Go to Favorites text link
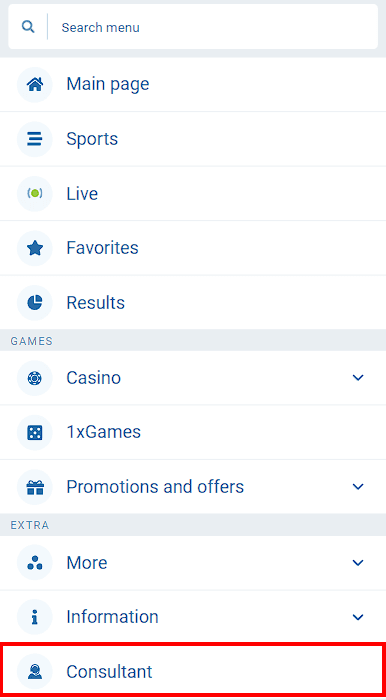This screenshot has height=700, width=386. coord(102,248)
